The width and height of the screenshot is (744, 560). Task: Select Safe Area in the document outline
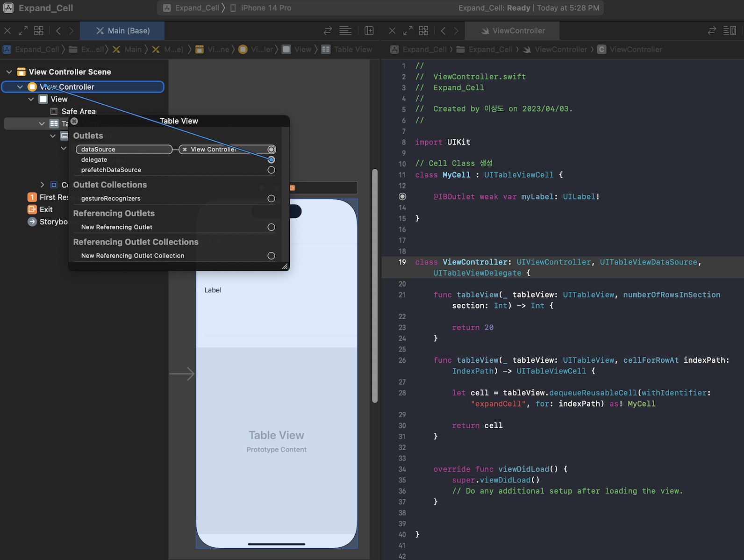(73, 111)
